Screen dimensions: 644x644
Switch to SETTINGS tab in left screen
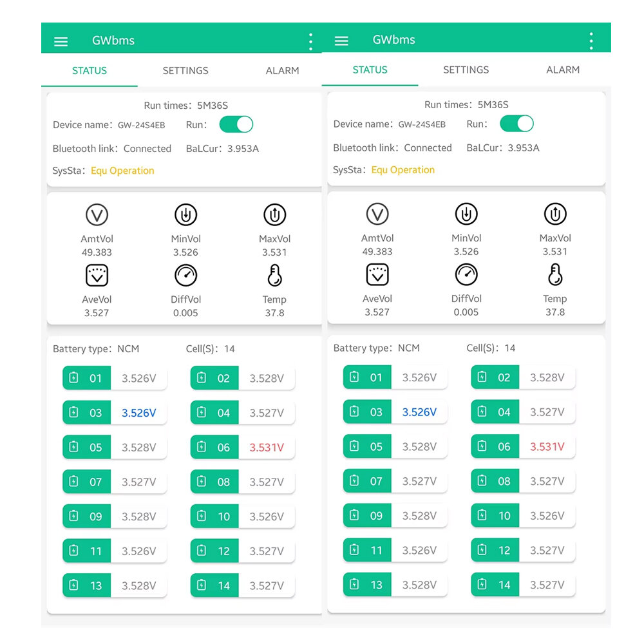click(x=185, y=71)
